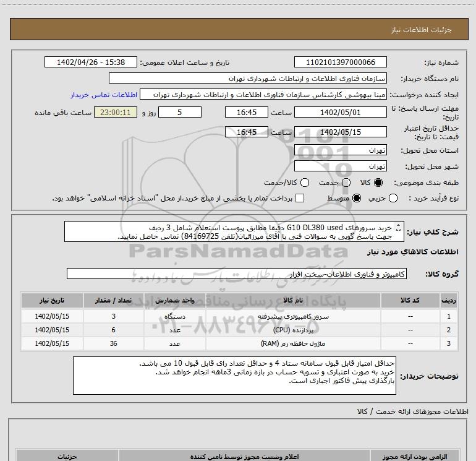Click quantity cell showing 36

coord(114,343)
